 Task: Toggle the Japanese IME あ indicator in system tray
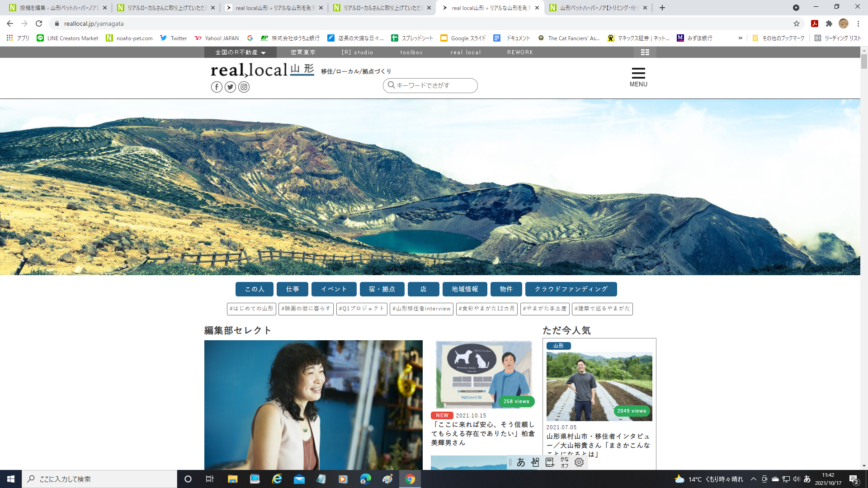click(x=807, y=479)
